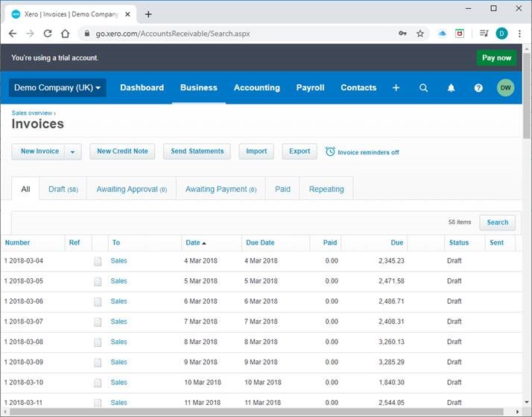The image size is (532, 417).
Task: Click the New Credit Note button
Action: (x=122, y=151)
